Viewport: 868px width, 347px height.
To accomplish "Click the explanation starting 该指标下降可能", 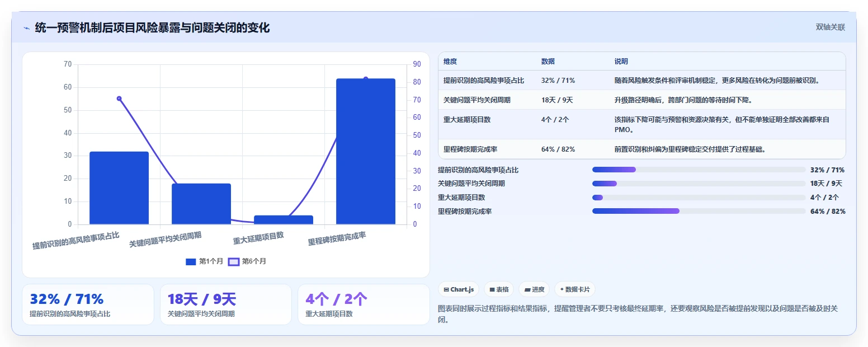I will tap(721, 125).
